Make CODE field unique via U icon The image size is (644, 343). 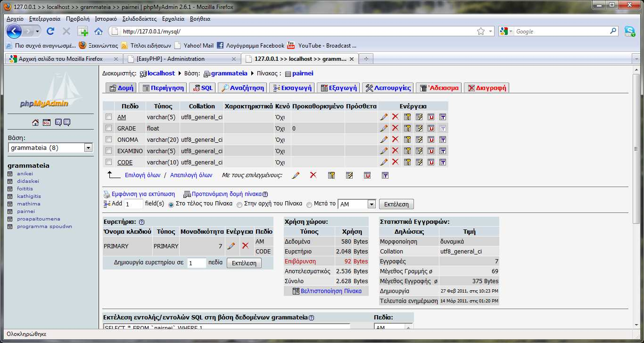[431, 162]
